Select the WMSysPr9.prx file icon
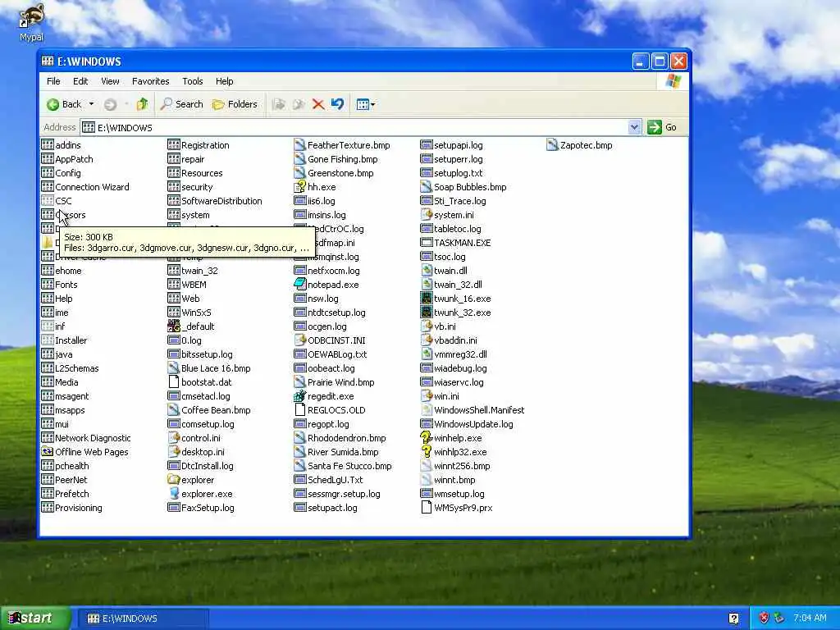Viewport: 840px width, 630px height. point(426,507)
